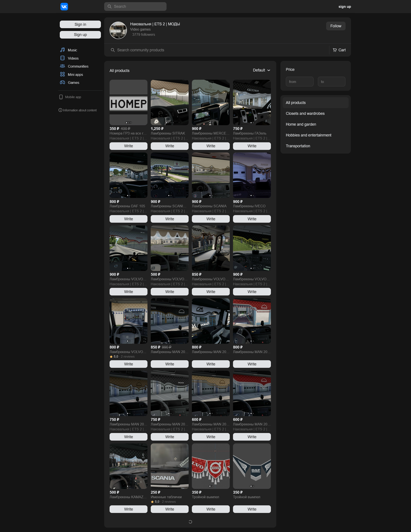411x532 pixels.
Task: Click Write under Ламбрекены IVECO
Action: click(x=252, y=219)
